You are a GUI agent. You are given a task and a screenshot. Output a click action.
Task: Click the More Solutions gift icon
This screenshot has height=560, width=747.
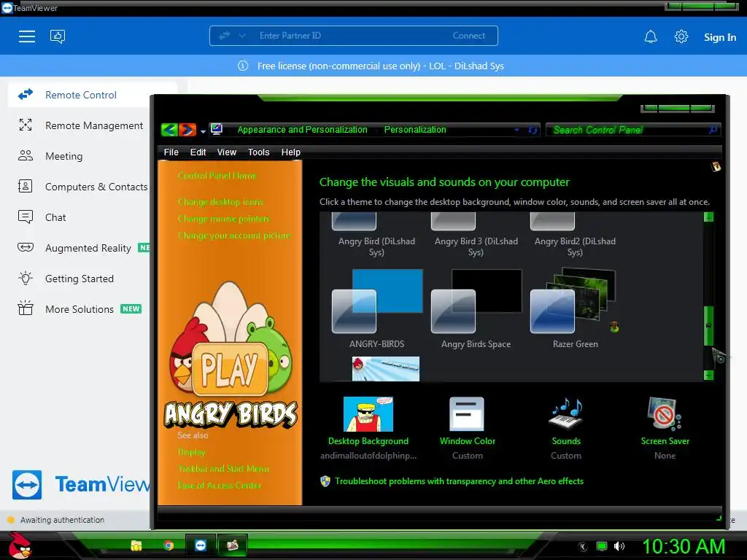pyautogui.click(x=26, y=308)
